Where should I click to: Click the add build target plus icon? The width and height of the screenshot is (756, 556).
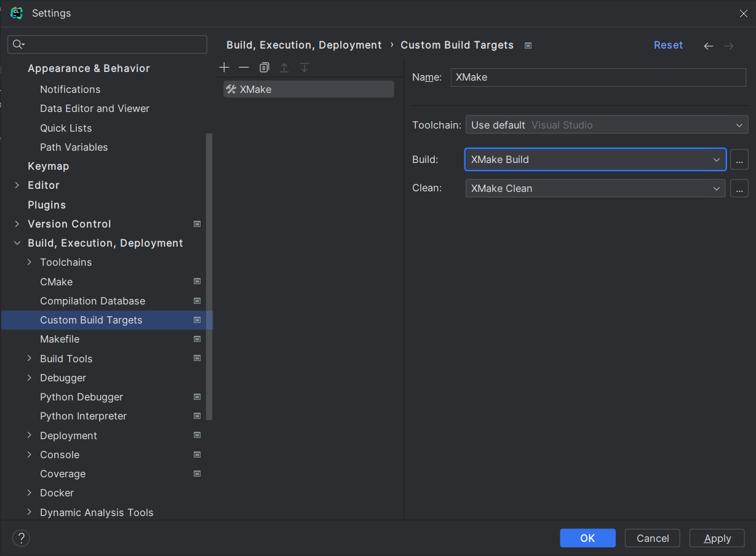pos(224,67)
